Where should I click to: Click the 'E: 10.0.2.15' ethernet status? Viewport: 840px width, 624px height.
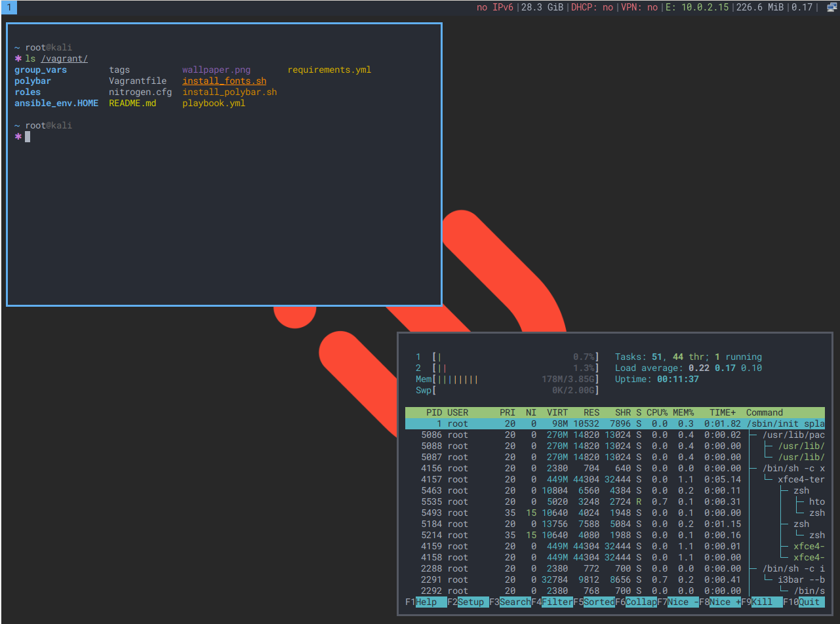point(696,8)
